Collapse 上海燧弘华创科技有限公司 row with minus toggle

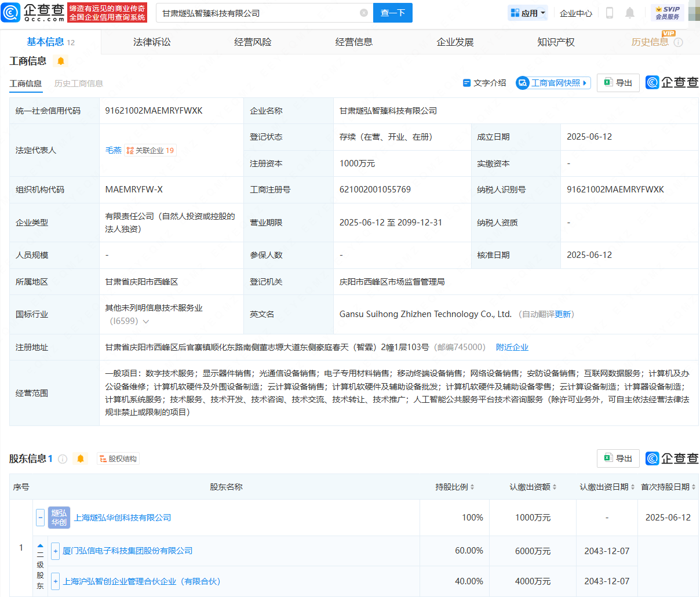pyautogui.click(x=40, y=518)
